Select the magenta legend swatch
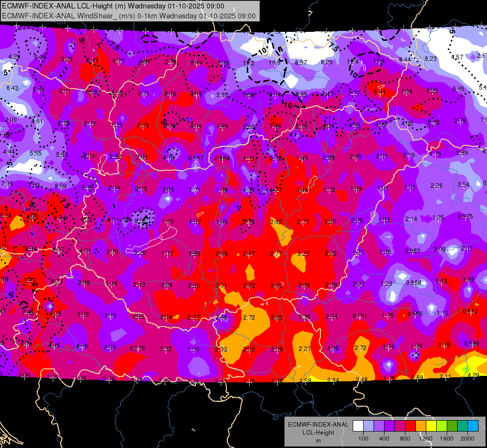The height and width of the screenshot is (448, 487). (400, 426)
